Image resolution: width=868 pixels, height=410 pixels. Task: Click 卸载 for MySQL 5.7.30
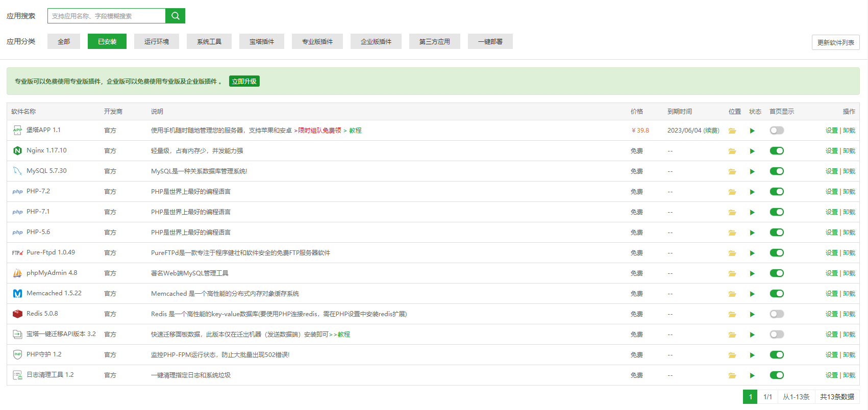[849, 171]
